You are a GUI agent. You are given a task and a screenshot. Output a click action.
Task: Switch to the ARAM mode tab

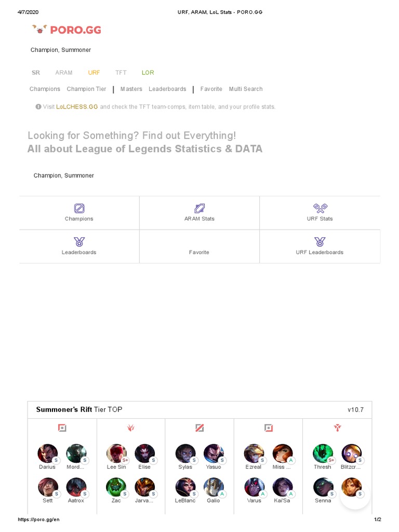(64, 73)
